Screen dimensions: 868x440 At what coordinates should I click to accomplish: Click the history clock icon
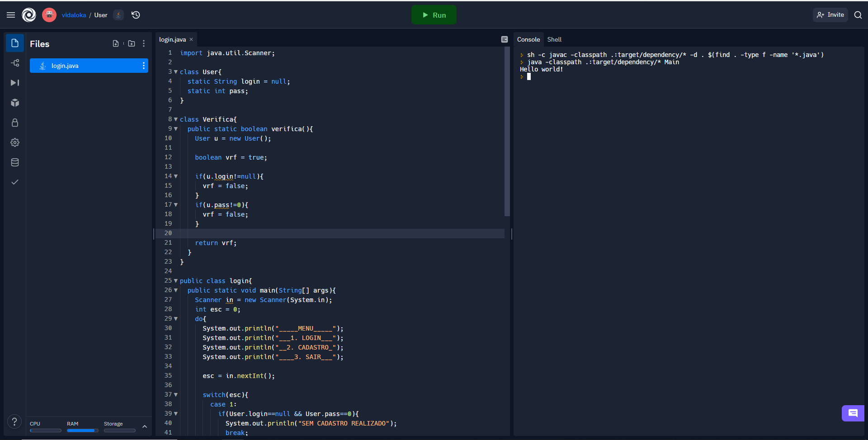coord(136,15)
